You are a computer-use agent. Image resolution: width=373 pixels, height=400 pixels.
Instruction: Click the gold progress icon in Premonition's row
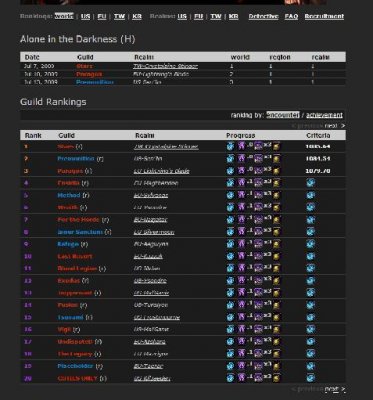tap(276, 159)
